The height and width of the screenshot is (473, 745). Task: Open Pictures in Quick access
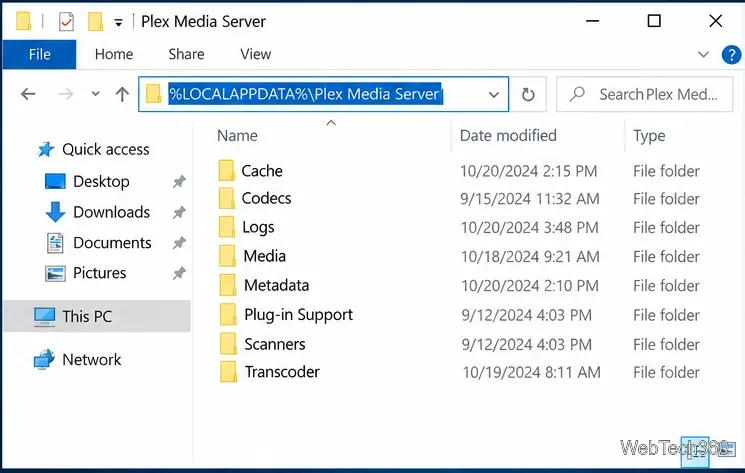(100, 273)
